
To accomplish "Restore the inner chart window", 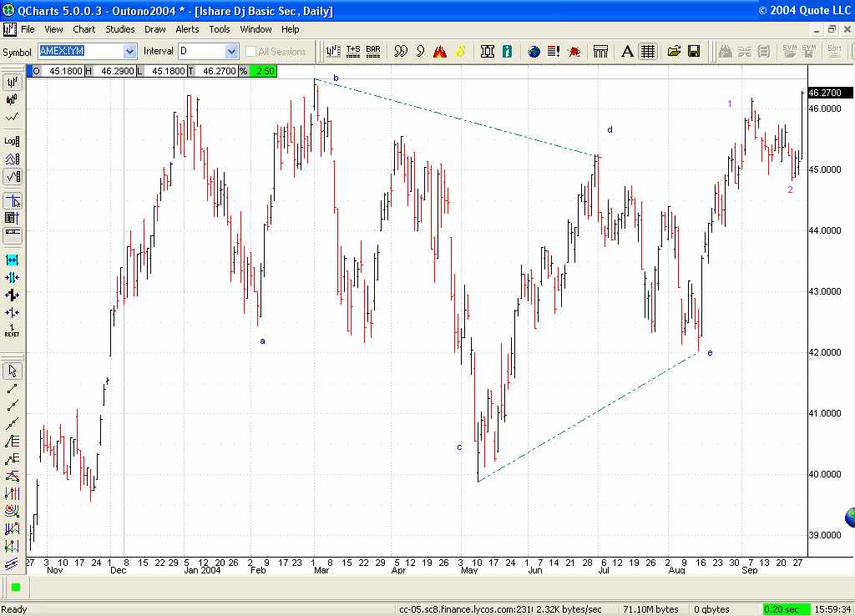I will pos(832,29).
